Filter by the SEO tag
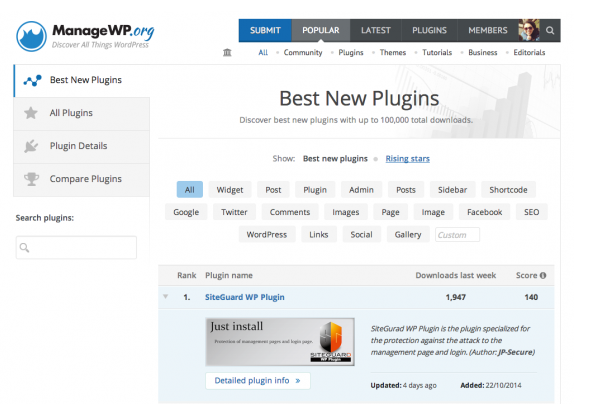The image size is (602, 415). pos(531,212)
